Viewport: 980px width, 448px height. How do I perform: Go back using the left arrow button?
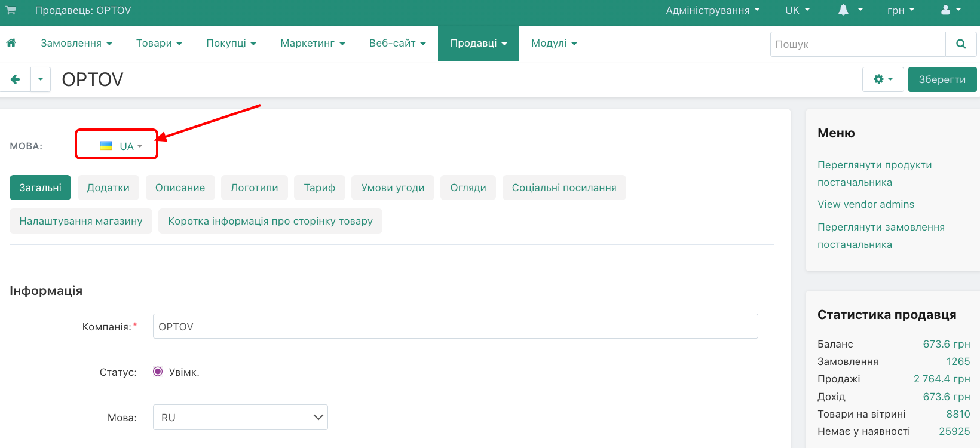16,79
